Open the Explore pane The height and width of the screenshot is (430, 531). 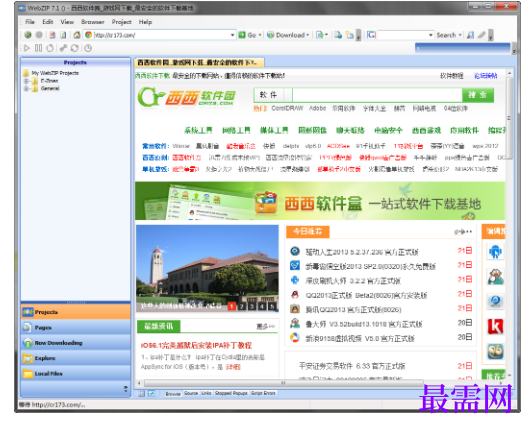pos(76,358)
